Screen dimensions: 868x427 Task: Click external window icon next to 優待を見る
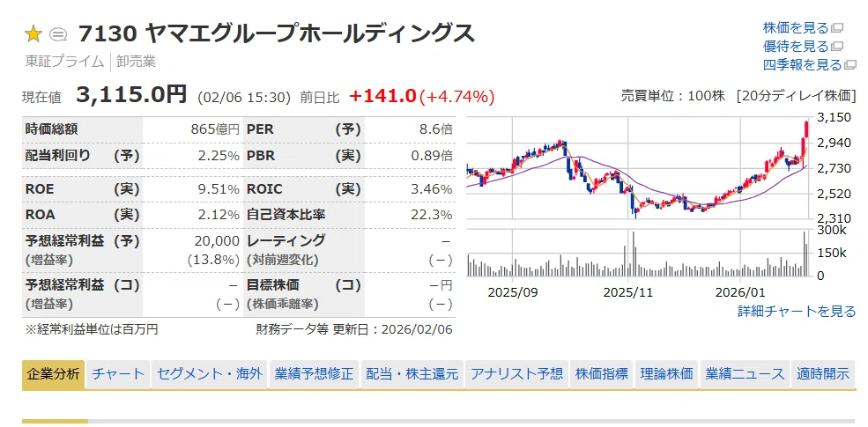pyautogui.click(x=837, y=47)
